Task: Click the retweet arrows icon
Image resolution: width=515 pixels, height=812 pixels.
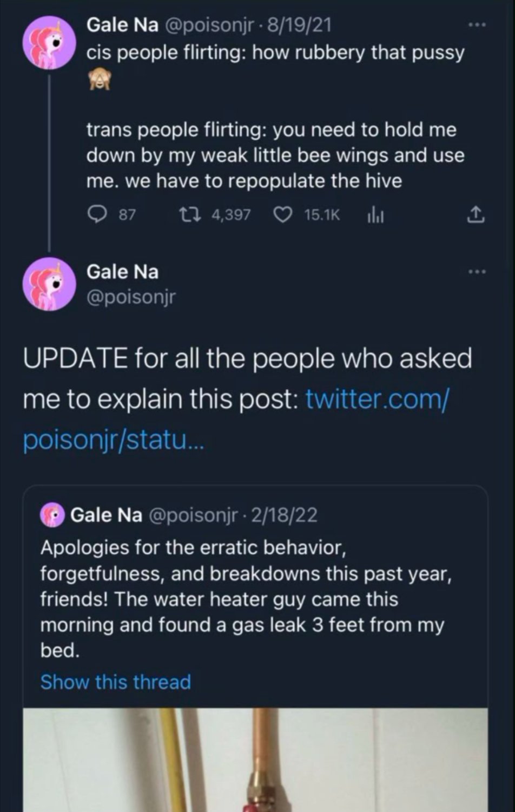Action: pos(190,215)
